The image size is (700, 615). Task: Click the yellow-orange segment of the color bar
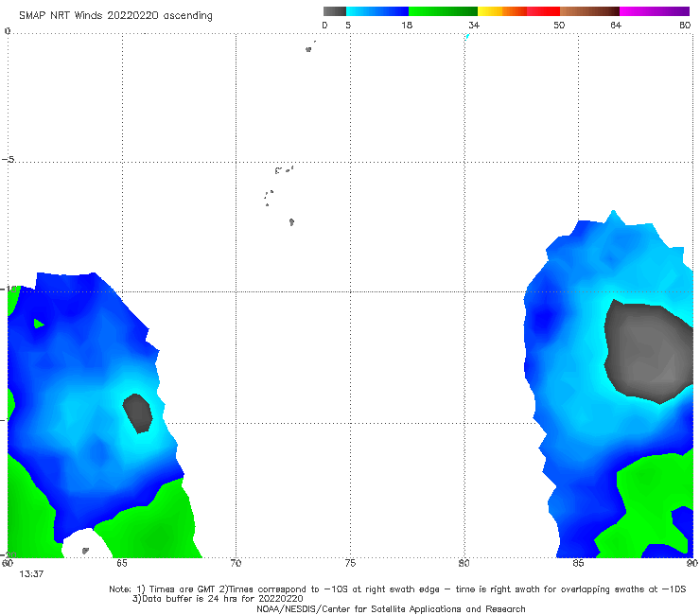[x=502, y=11]
